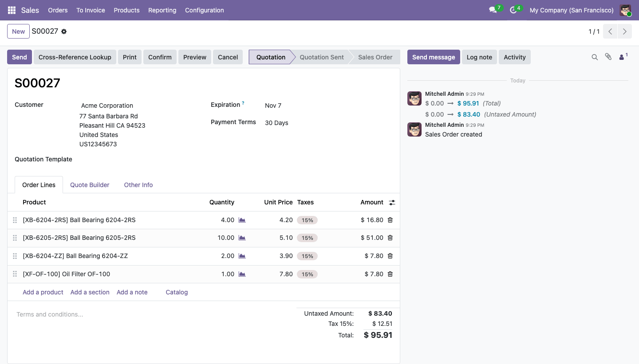Open the apps grid home menu
639x364 pixels.
[x=12, y=10]
